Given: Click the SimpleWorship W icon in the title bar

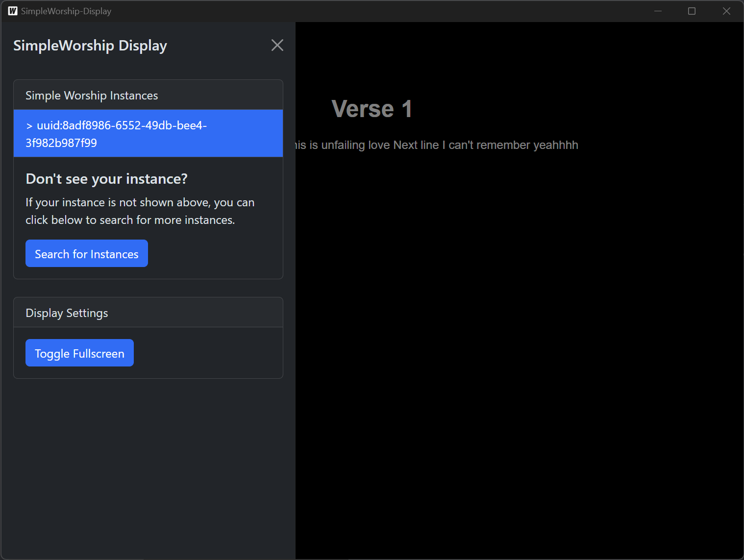Looking at the screenshot, I should (x=11, y=11).
